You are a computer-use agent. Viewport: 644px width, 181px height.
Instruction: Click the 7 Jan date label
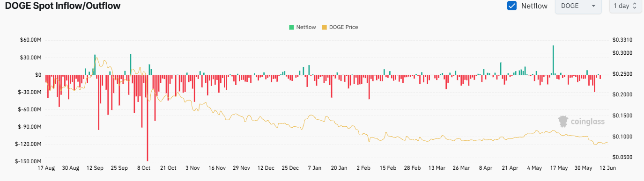pos(315,168)
